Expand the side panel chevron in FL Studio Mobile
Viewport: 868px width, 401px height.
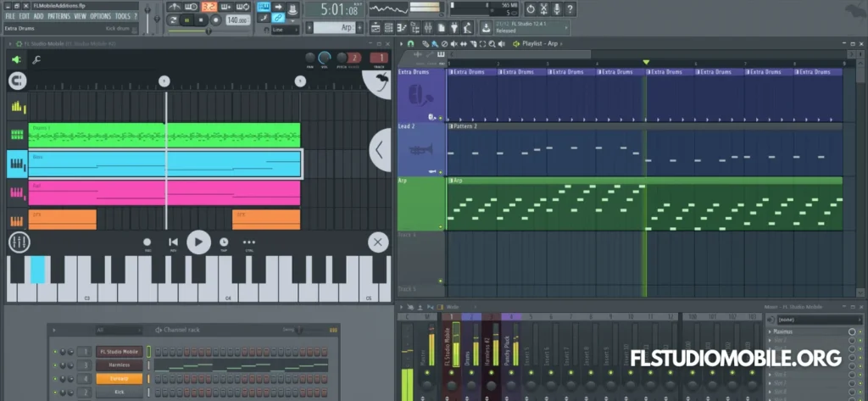tap(380, 149)
